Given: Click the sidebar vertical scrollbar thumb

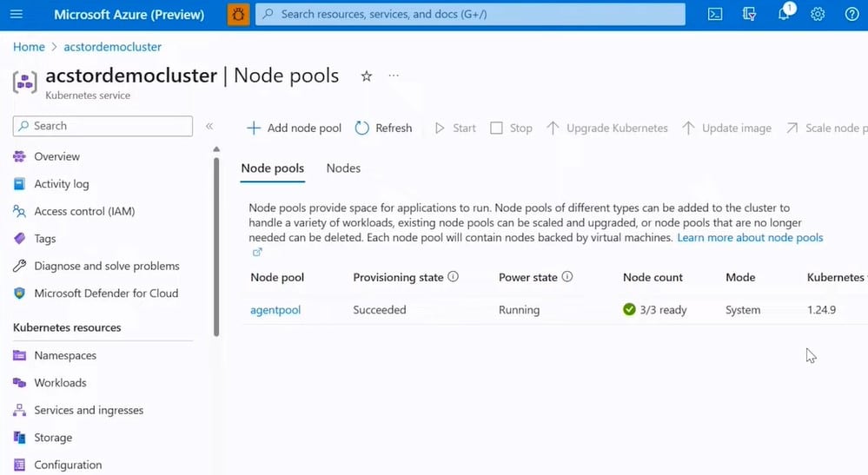Looking at the screenshot, I should (x=216, y=247).
